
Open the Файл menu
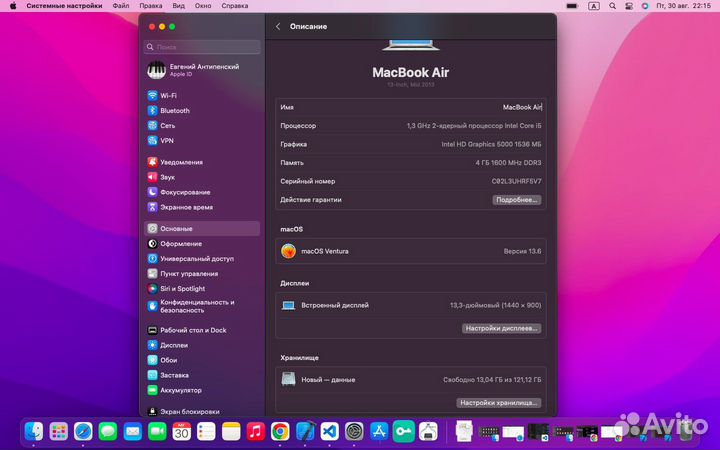click(x=121, y=6)
